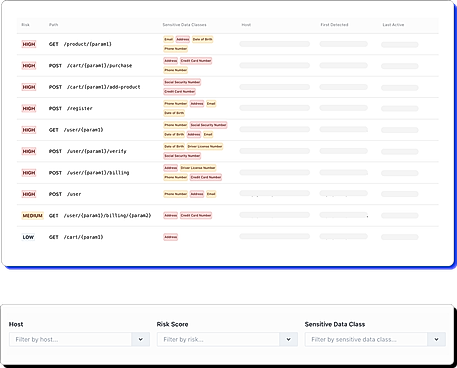
Task: Click the Social Security Number tag in the add-product row
Action: (182, 82)
